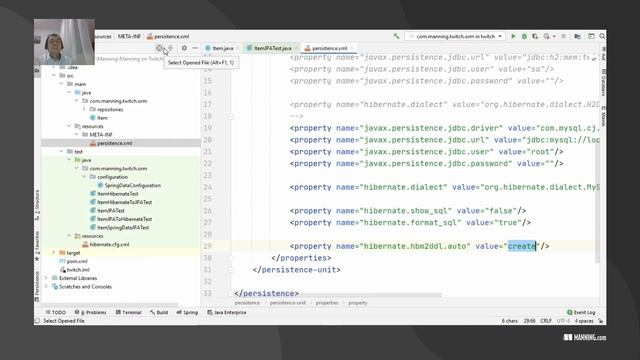Click the grayed Stop icon
640x360 pixels.
click(564, 36)
